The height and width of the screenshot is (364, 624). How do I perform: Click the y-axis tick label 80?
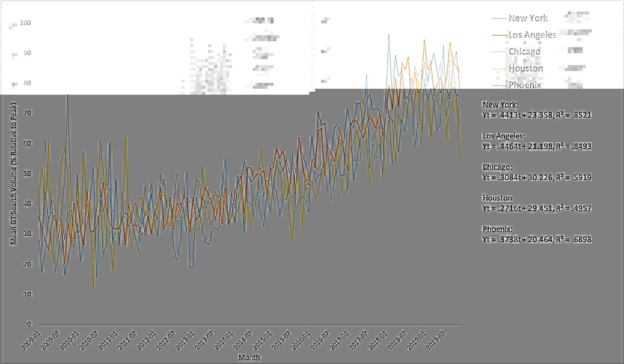27,83
